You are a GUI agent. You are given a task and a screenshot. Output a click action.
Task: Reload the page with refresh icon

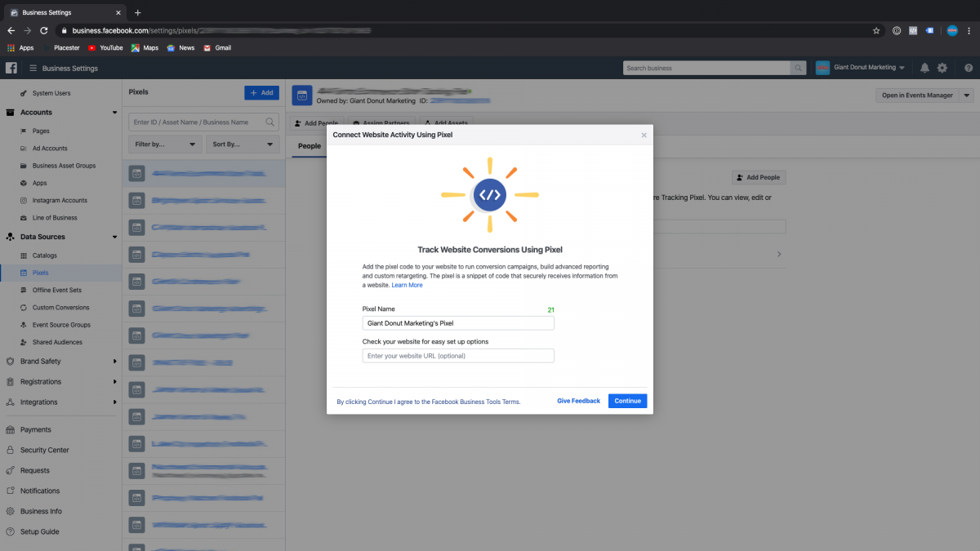[x=44, y=30]
